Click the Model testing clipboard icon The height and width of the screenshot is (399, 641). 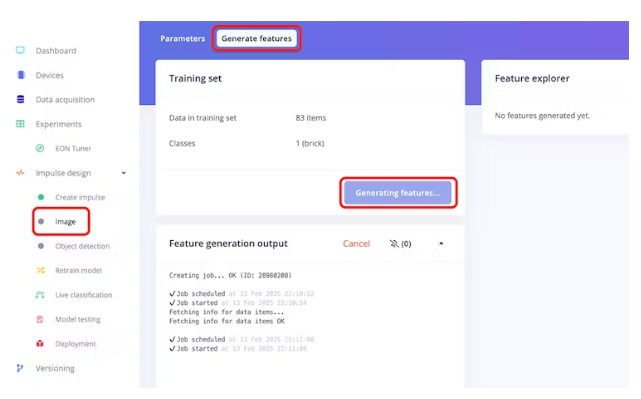point(40,319)
